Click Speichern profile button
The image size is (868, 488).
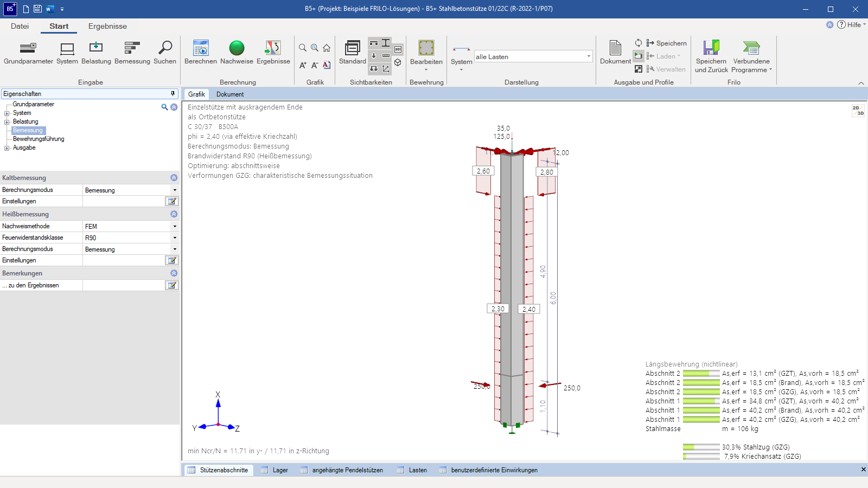[666, 43]
